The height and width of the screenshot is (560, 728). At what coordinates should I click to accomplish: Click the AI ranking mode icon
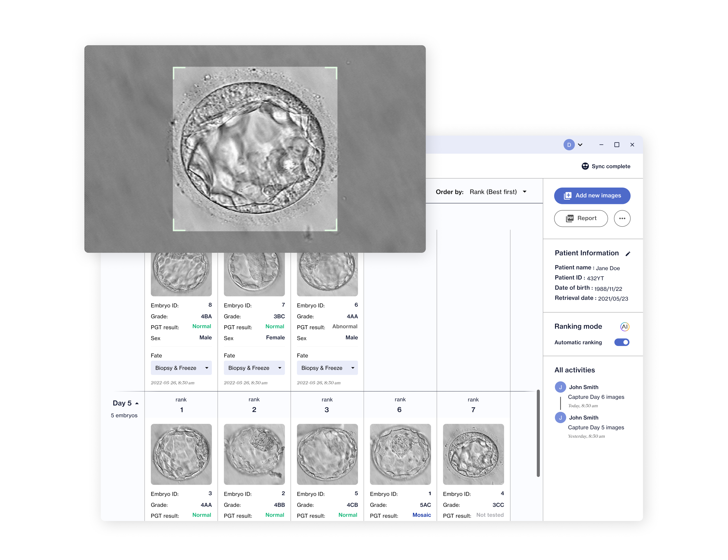point(624,327)
